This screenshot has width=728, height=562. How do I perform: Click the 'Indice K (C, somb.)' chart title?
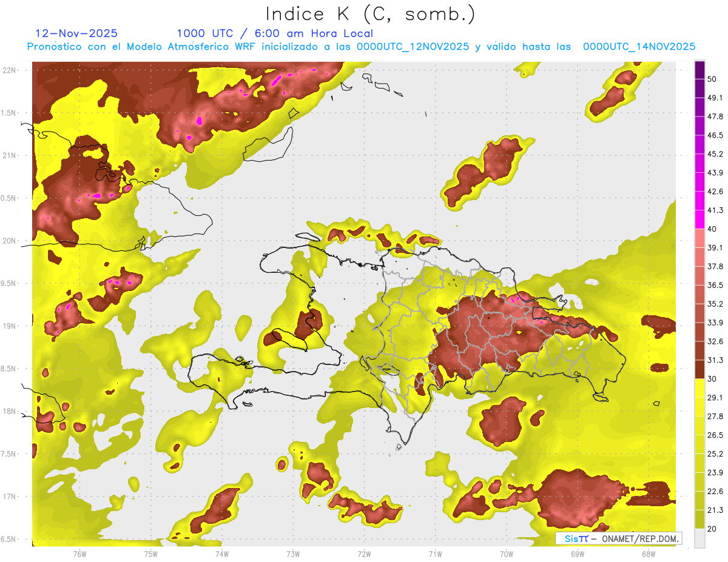click(x=371, y=15)
